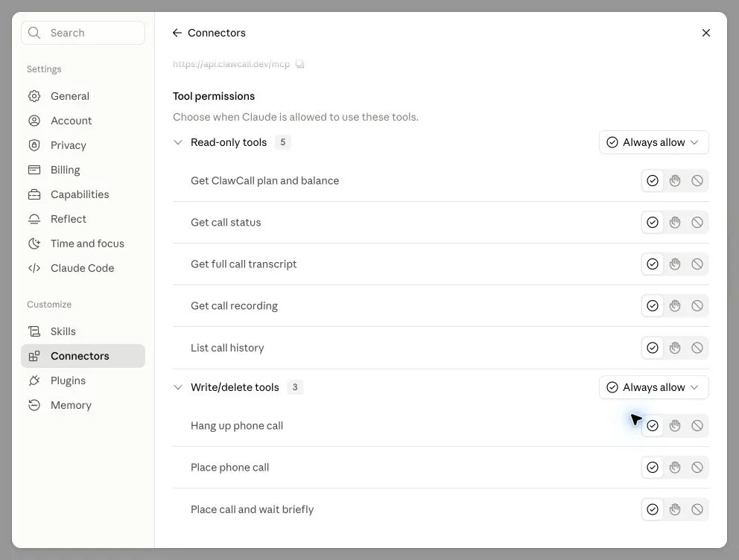Image resolution: width=739 pixels, height=560 pixels.
Task: Block Place call and wait briefly tool
Action: 697,509
